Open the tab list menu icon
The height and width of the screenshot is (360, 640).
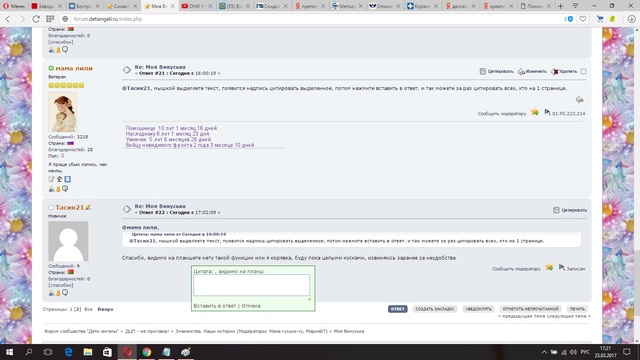[575, 6]
